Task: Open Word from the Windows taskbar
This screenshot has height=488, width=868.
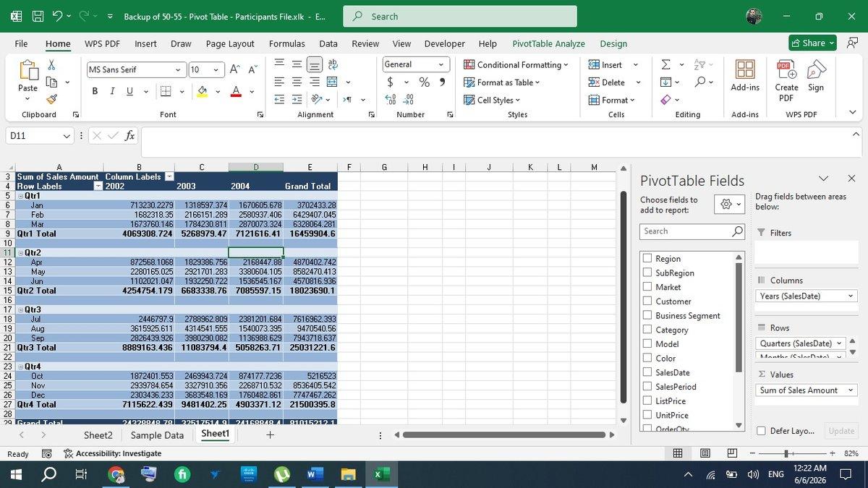Action: pyautogui.click(x=315, y=474)
